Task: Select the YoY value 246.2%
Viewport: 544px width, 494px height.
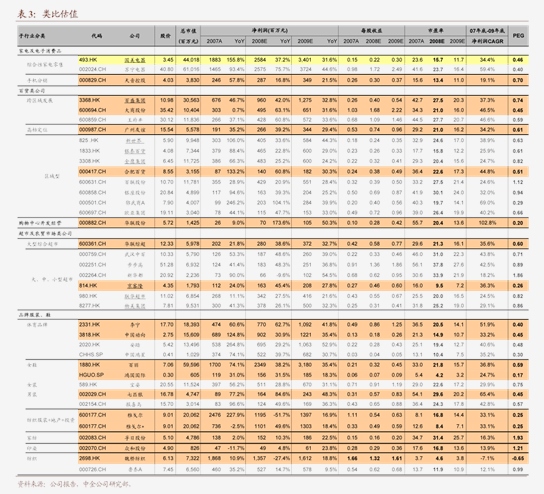Action: coord(236,202)
